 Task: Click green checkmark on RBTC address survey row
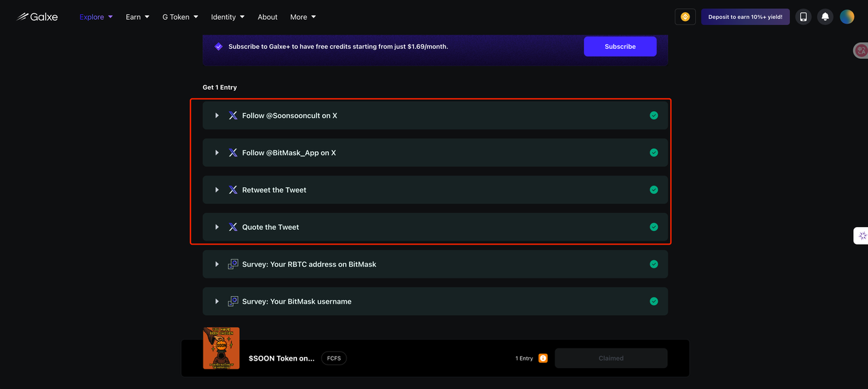pyautogui.click(x=654, y=264)
